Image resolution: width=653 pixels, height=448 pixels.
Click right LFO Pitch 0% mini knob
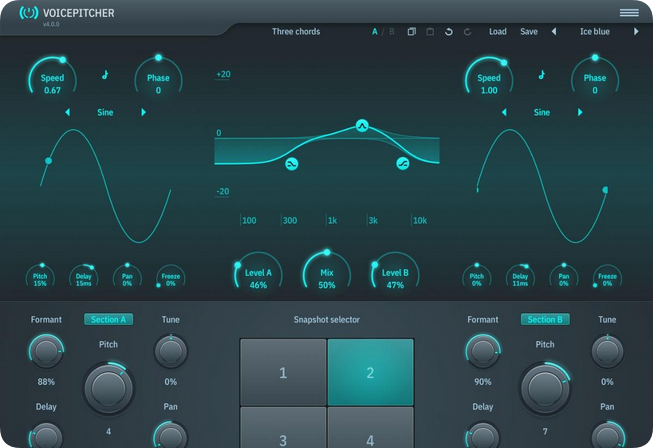point(476,277)
